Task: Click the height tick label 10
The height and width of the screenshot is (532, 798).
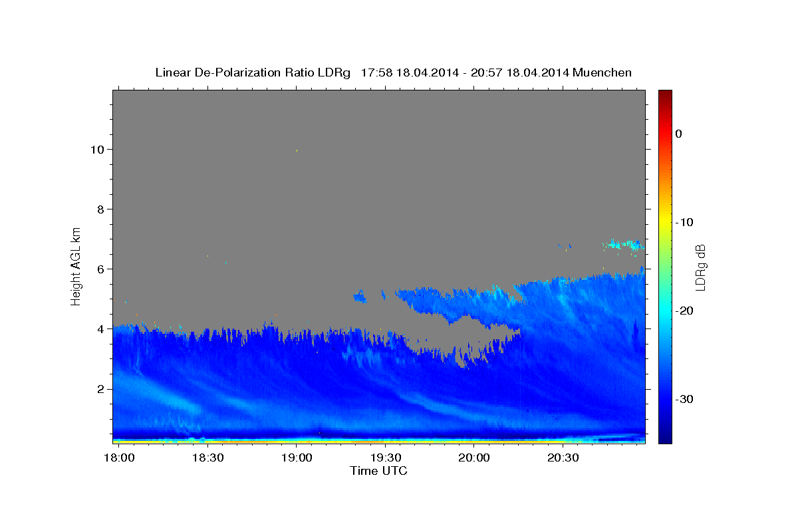Action: [98, 150]
